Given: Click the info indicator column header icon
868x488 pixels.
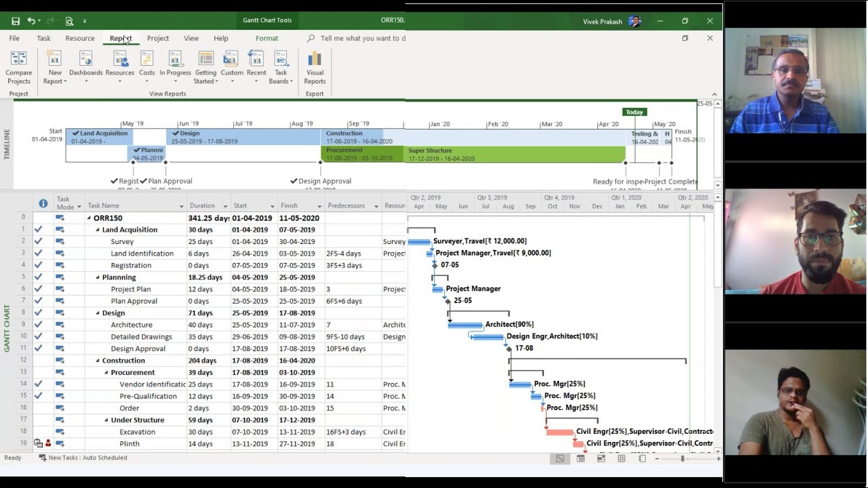Looking at the screenshot, I should (43, 203).
